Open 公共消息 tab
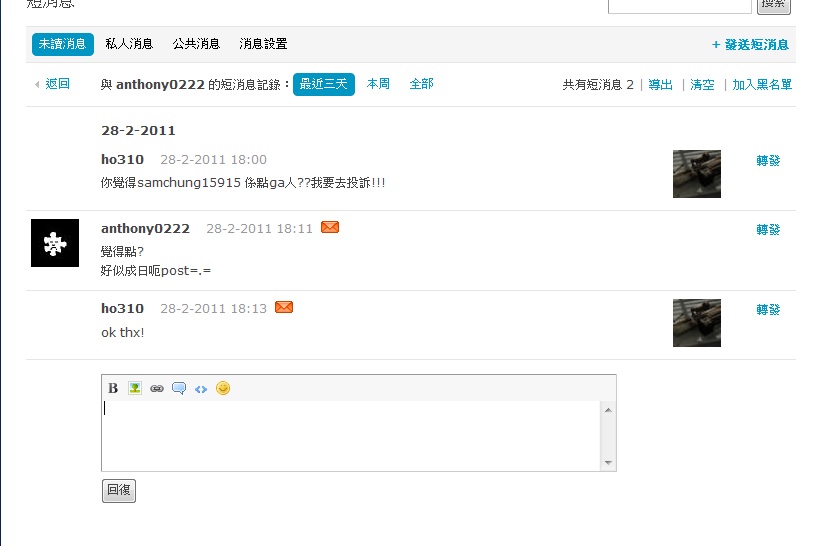The image size is (820, 546). tap(196, 44)
